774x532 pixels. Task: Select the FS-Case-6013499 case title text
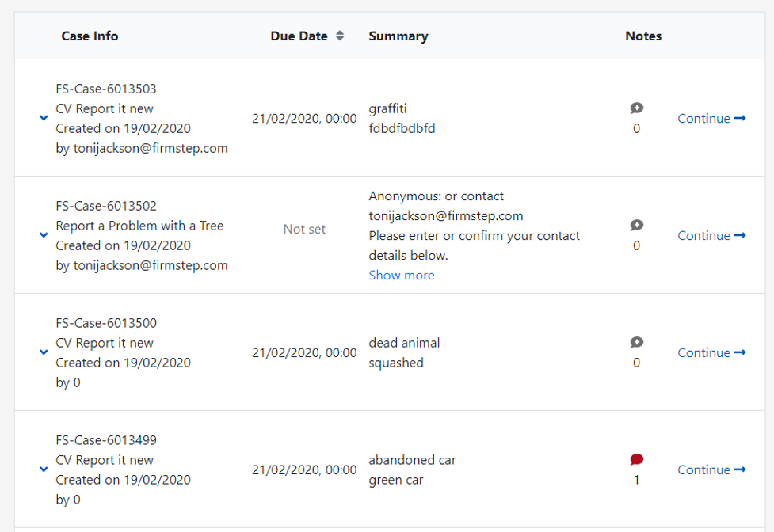106,440
